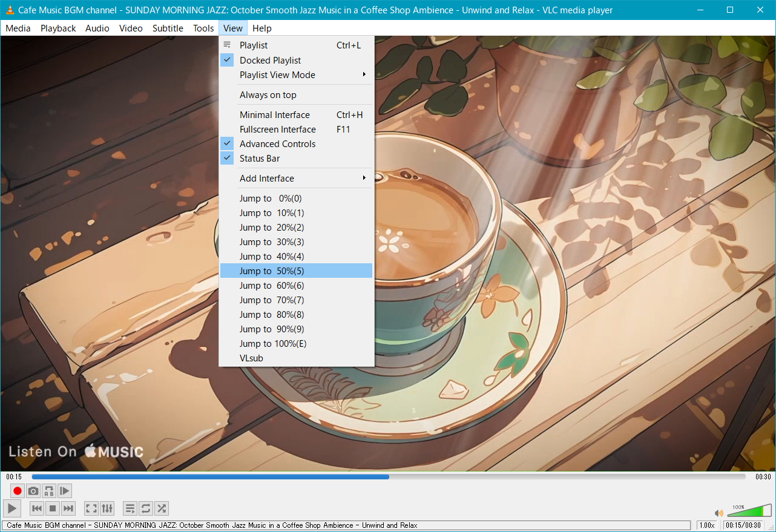The width and height of the screenshot is (776, 532).
Task: Click the VLC cone title bar icon
Action: (x=10, y=10)
